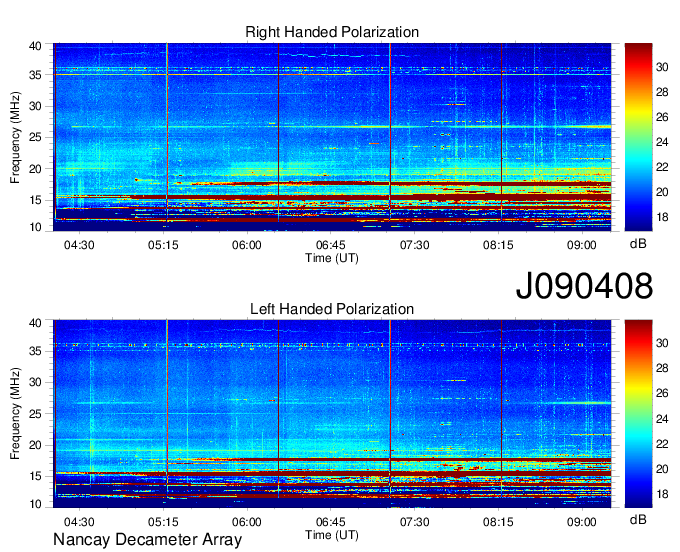Click the 26 dB value on Left Handed colorbar
680x552 pixels.
[x=662, y=393]
